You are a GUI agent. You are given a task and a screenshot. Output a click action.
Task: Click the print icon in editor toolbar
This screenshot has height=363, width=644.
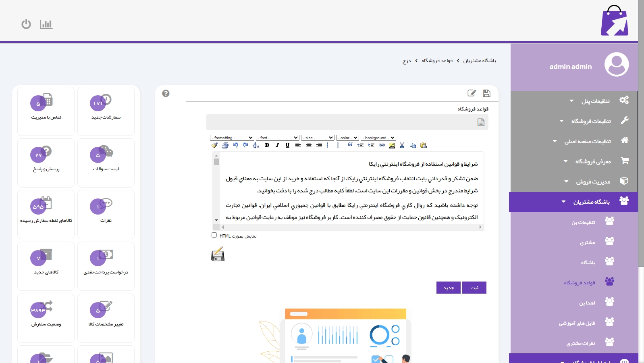(225, 145)
